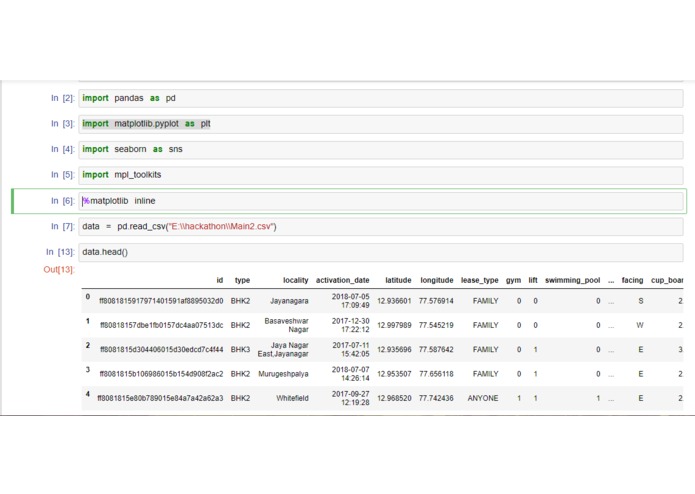Click the 'locality' column header

[x=296, y=280]
